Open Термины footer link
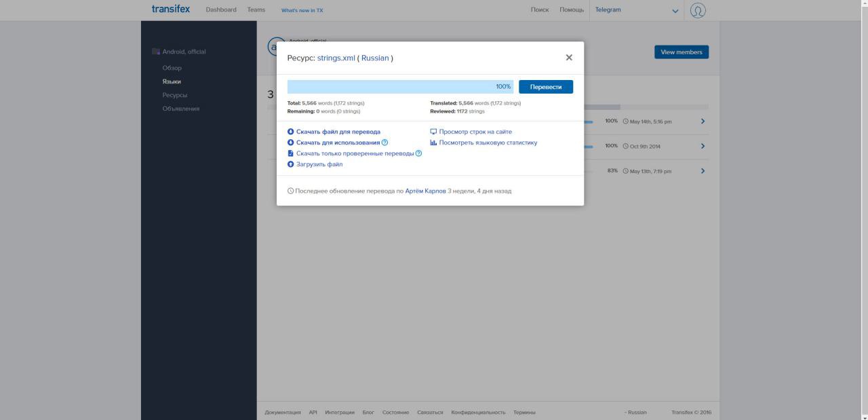Screen dimensions: 868x420 (x=524, y=413)
